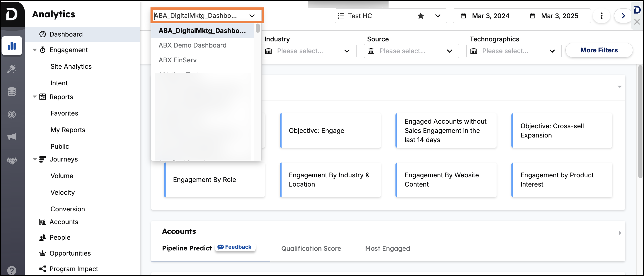Open Intent under Engagement
Image resolution: width=644 pixels, height=276 pixels.
click(x=59, y=83)
